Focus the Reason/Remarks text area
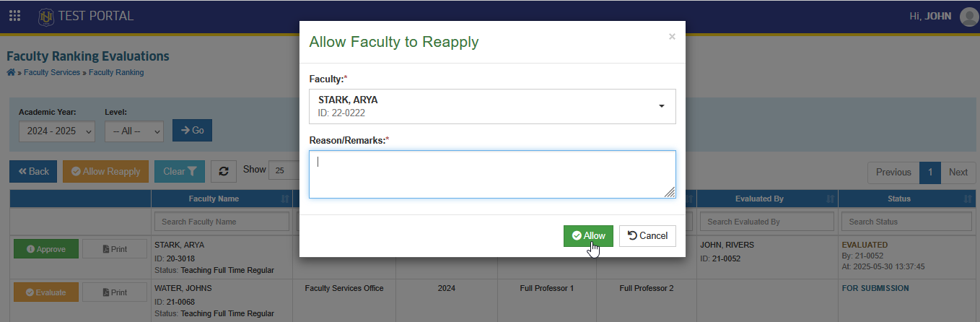Viewport: 980px width, 322px height. point(492,174)
